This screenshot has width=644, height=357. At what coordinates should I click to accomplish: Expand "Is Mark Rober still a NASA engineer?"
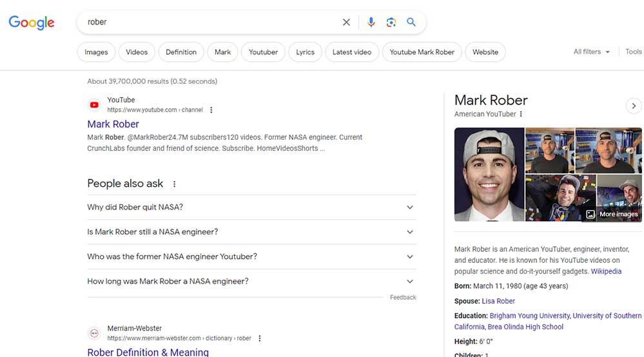(251, 232)
